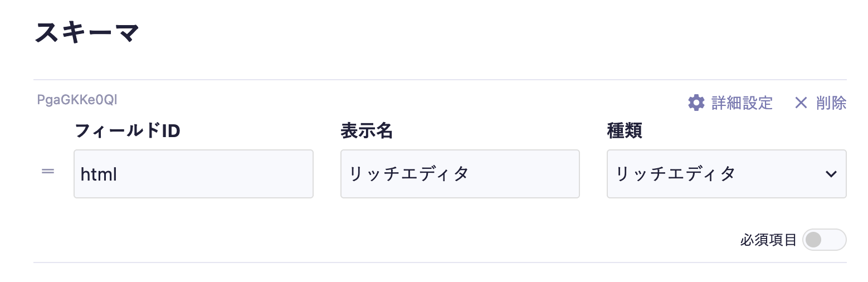Image resolution: width=868 pixels, height=282 pixels.
Task: Click the スキーマ heading
Action: click(x=86, y=33)
